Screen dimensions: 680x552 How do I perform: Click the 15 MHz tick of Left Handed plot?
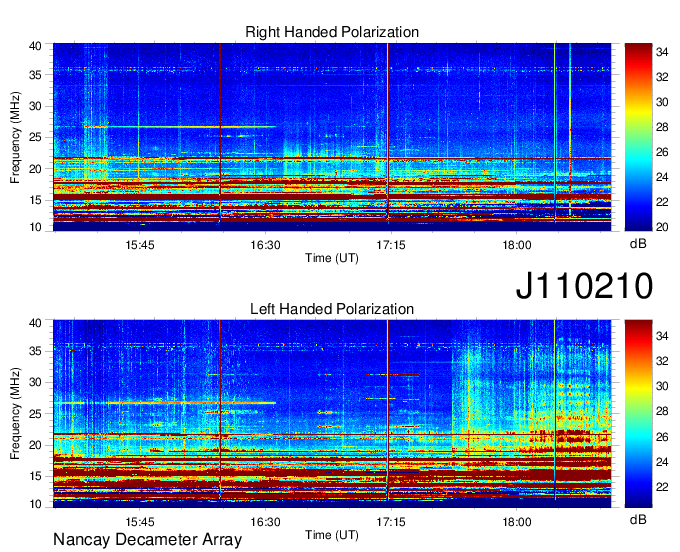click(36, 477)
